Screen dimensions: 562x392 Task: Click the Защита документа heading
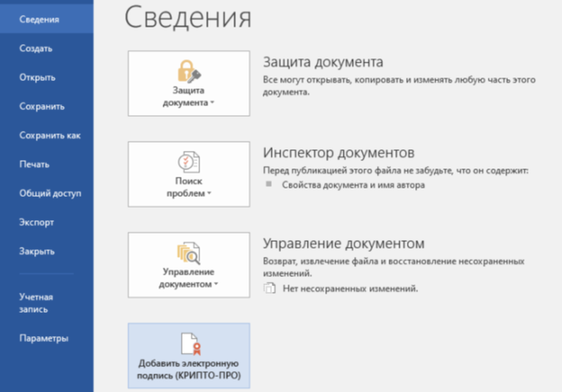(x=323, y=62)
